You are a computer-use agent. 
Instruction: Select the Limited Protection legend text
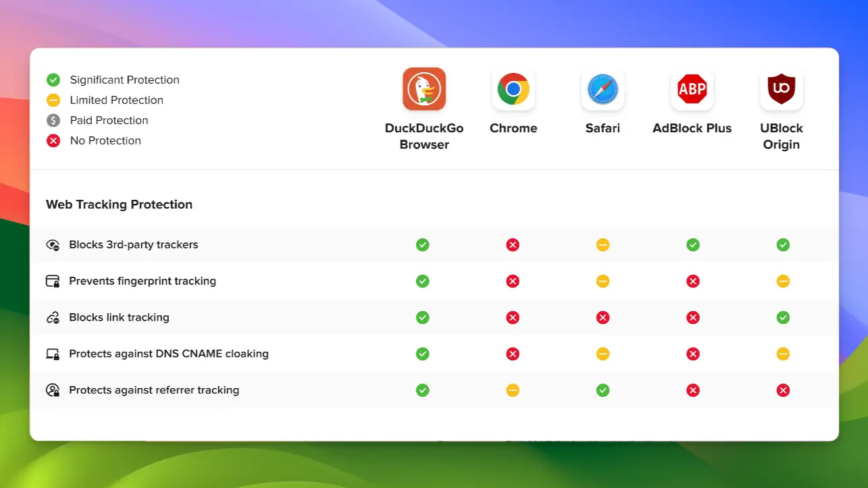116,100
